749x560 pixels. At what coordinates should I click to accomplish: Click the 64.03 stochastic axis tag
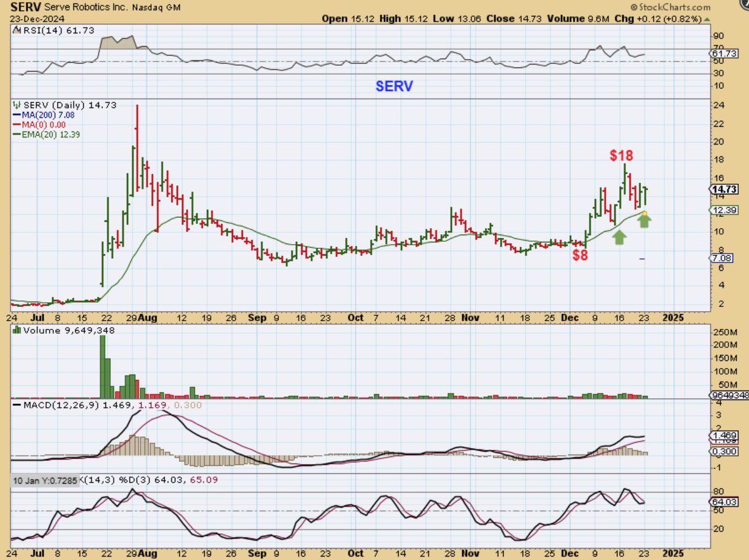pos(723,501)
